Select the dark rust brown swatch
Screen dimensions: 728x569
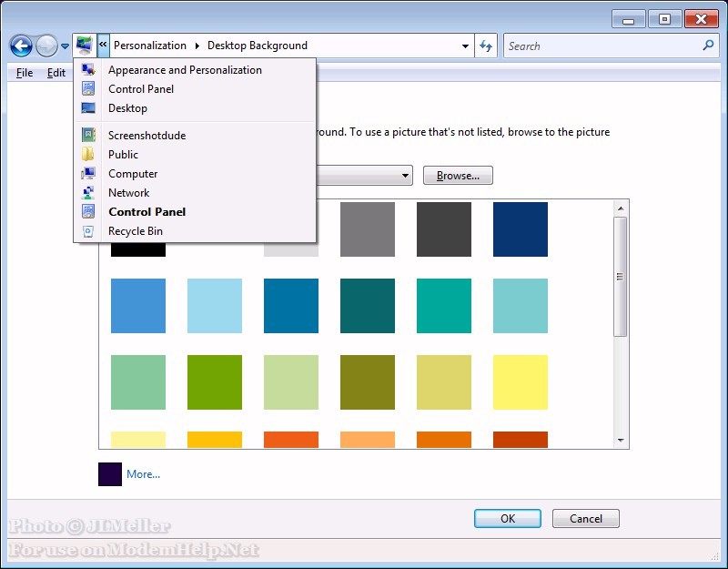click(521, 440)
